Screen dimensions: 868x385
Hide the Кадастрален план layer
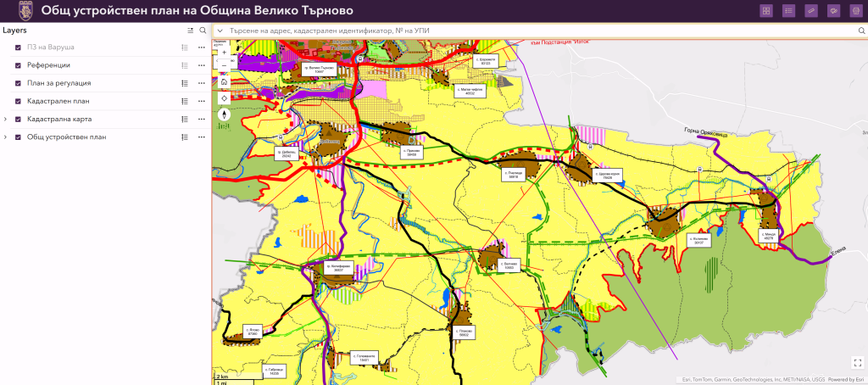pyautogui.click(x=19, y=102)
